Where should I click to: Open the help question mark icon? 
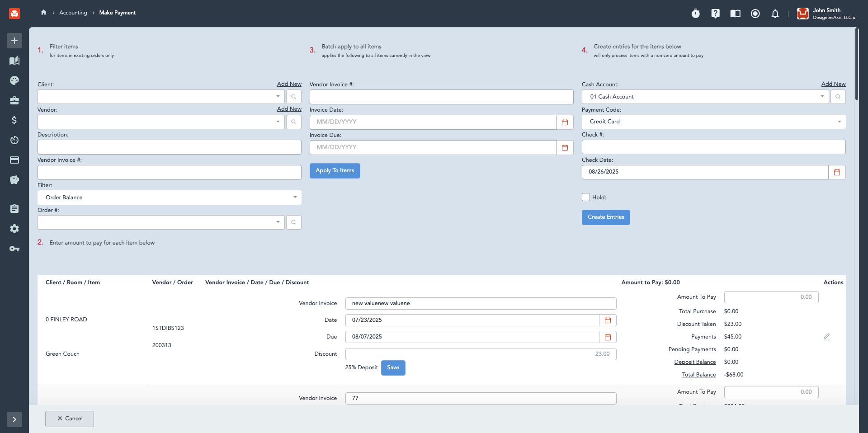(x=715, y=14)
